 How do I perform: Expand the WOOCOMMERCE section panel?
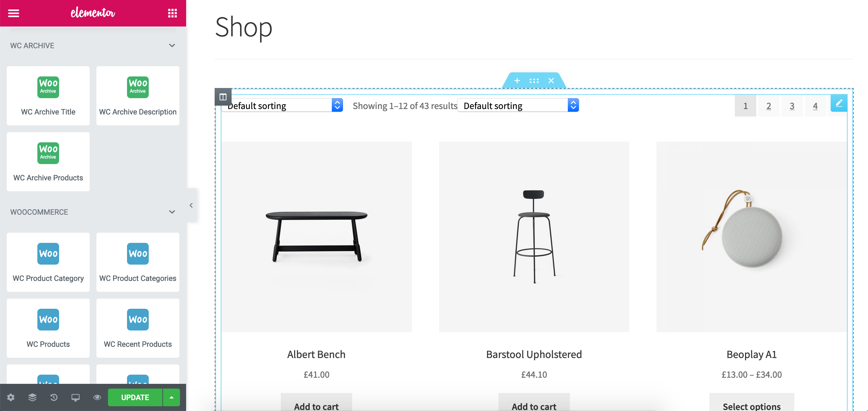[x=171, y=212]
